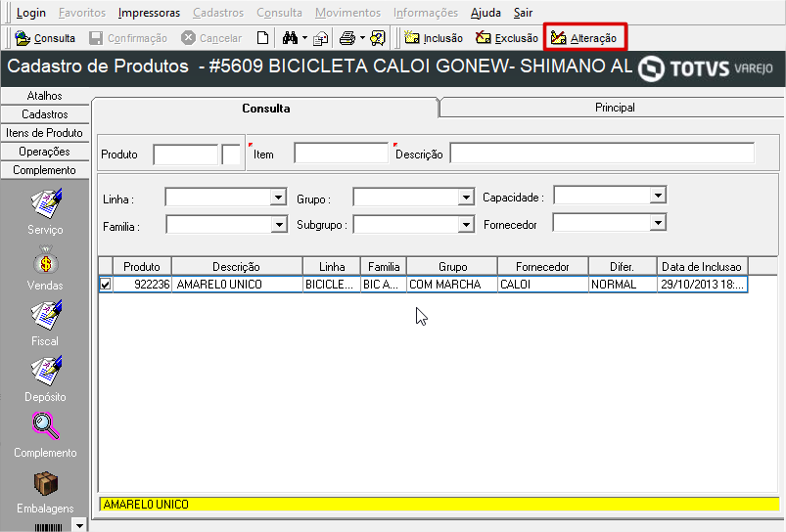This screenshot has height=532, width=786.
Task: Click the printer icon
Action: tap(347, 38)
